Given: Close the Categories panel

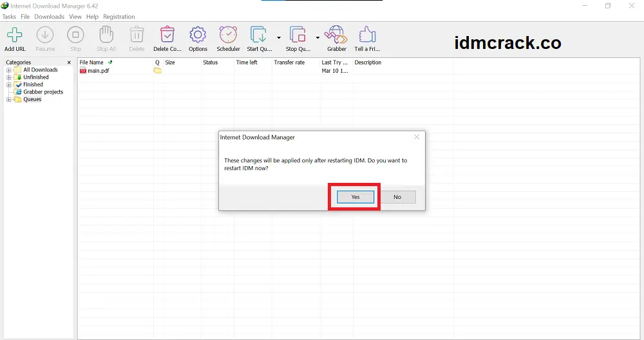Looking at the screenshot, I should pos(69,62).
